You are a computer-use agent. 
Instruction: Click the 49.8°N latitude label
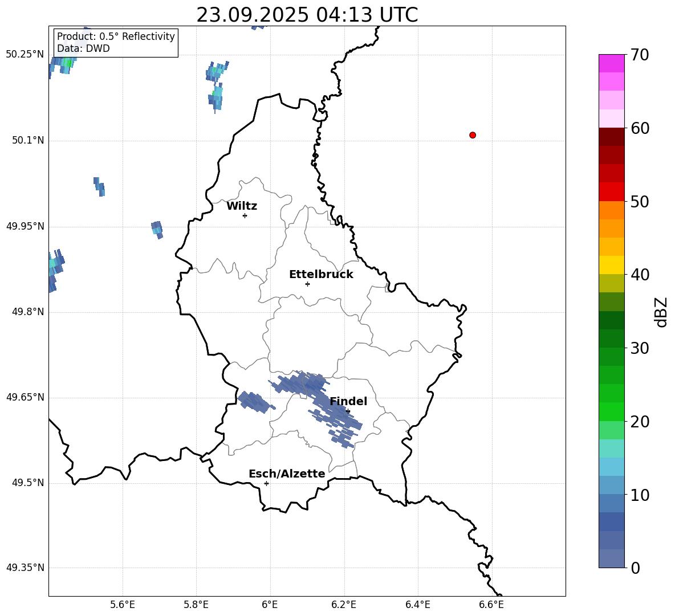(x=28, y=312)
